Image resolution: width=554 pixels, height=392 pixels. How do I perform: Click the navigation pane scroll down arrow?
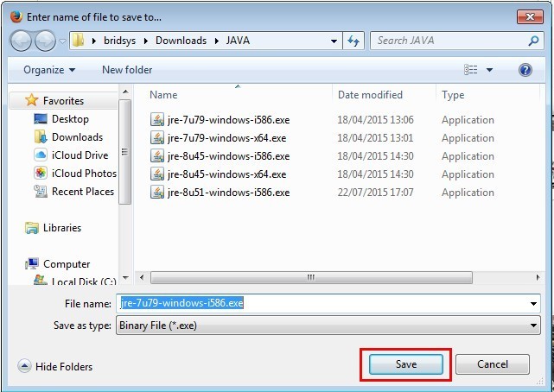click(x=125, y=277)
